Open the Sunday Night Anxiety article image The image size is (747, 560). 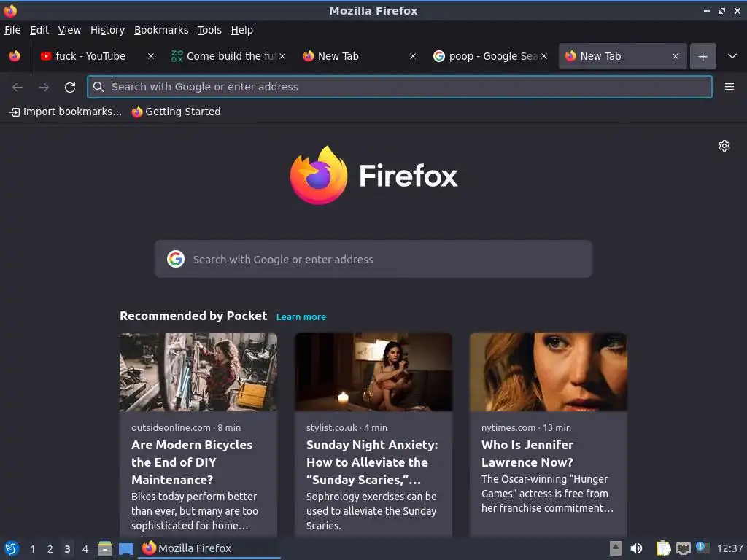[373, 372]
